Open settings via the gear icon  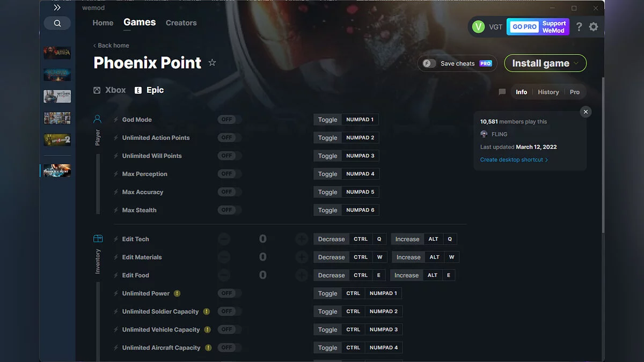coord(593,27)
